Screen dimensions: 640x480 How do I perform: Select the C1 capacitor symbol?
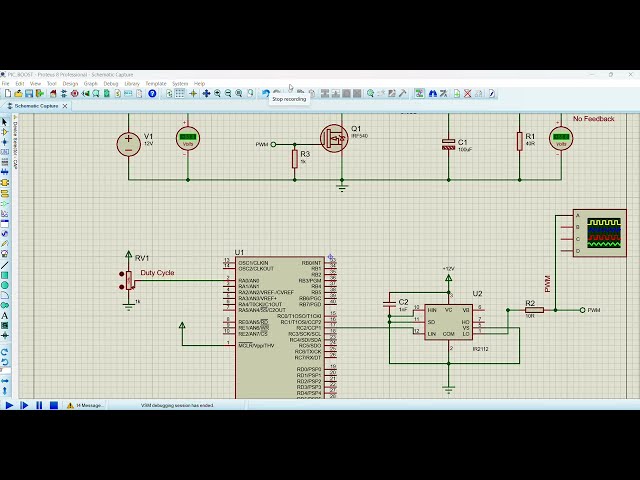pyautogui.click(x=449, y=144)
